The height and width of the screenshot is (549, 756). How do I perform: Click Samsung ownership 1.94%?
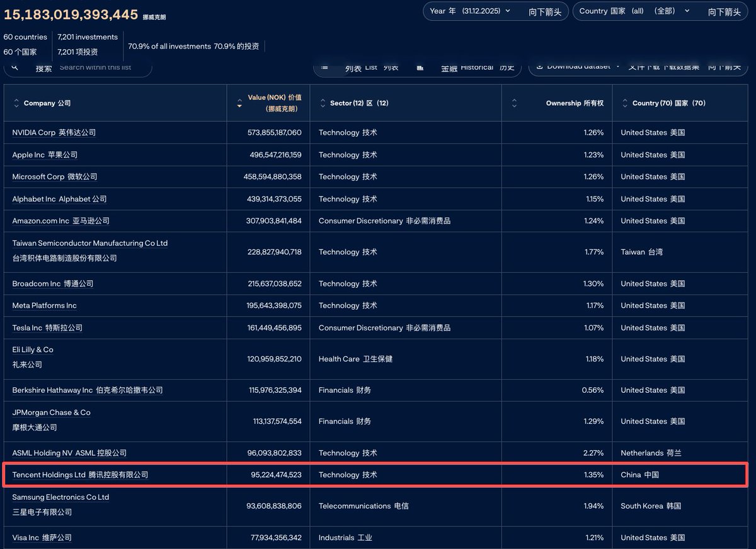(x=594, y=506)
